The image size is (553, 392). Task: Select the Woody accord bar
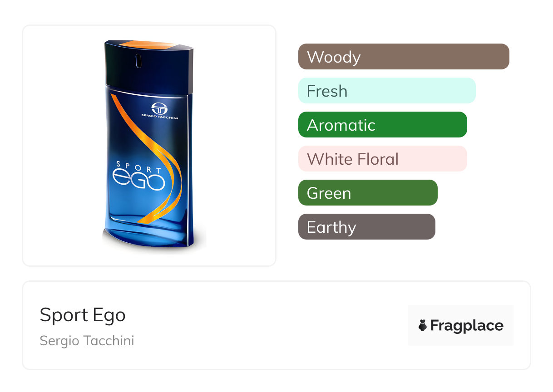[404, 57]
